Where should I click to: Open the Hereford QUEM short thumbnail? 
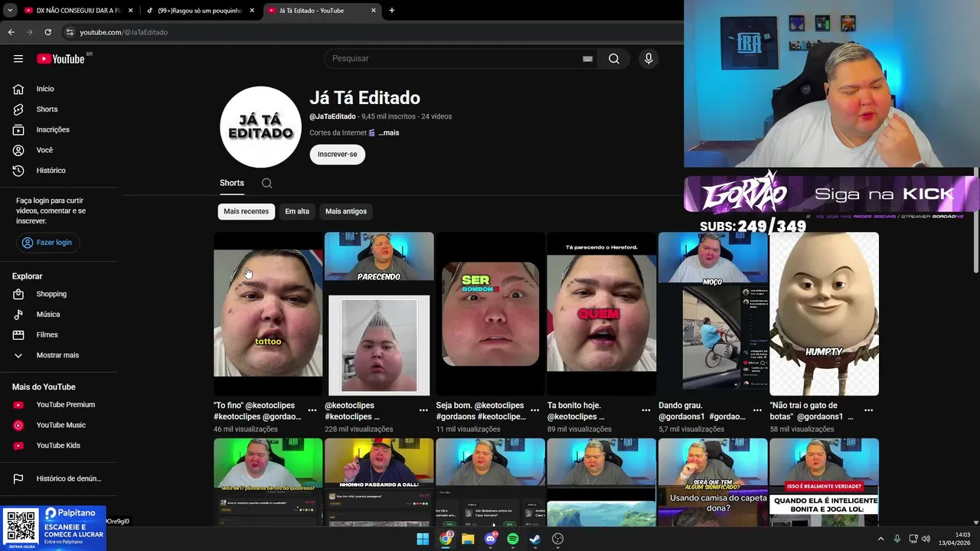[602, 314]
